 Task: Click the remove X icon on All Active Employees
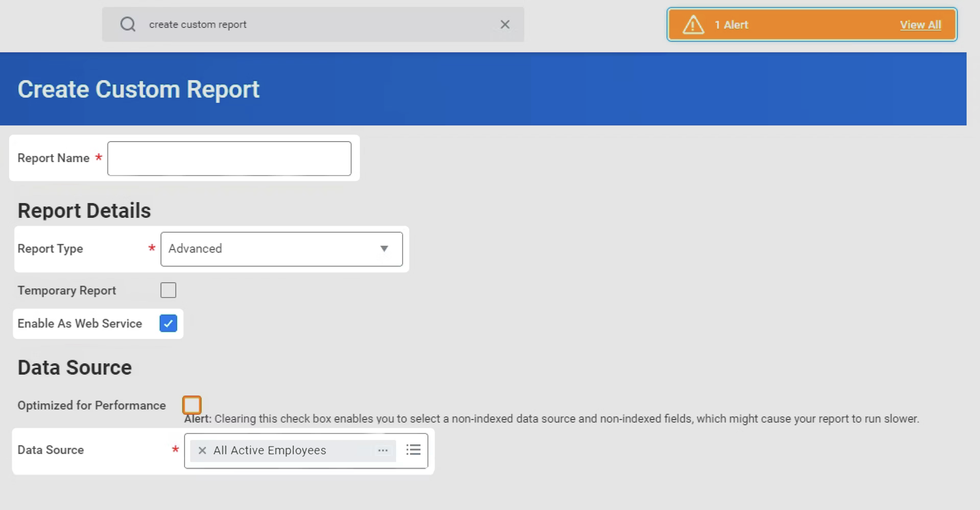click(x=201, y=450)
